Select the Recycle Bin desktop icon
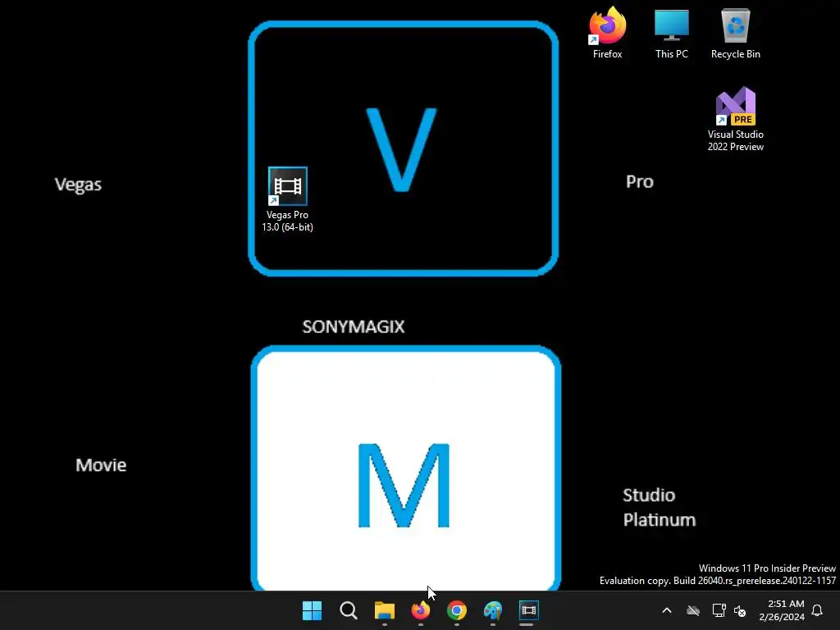Image resolution: width=840 pixels, height=630 pixels. coord(736,33)
